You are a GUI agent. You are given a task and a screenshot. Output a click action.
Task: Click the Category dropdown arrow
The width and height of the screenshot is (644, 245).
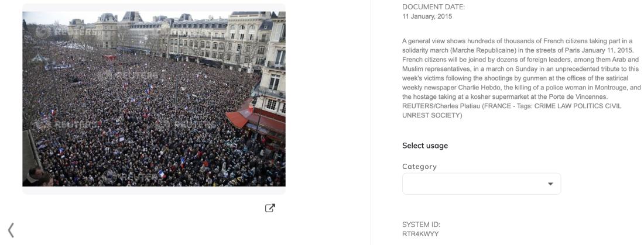point(550,184)
